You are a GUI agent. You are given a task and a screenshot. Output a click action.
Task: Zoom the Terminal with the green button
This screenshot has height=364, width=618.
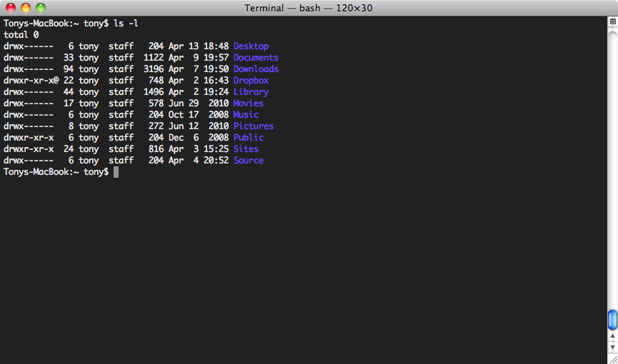[41, 7]
